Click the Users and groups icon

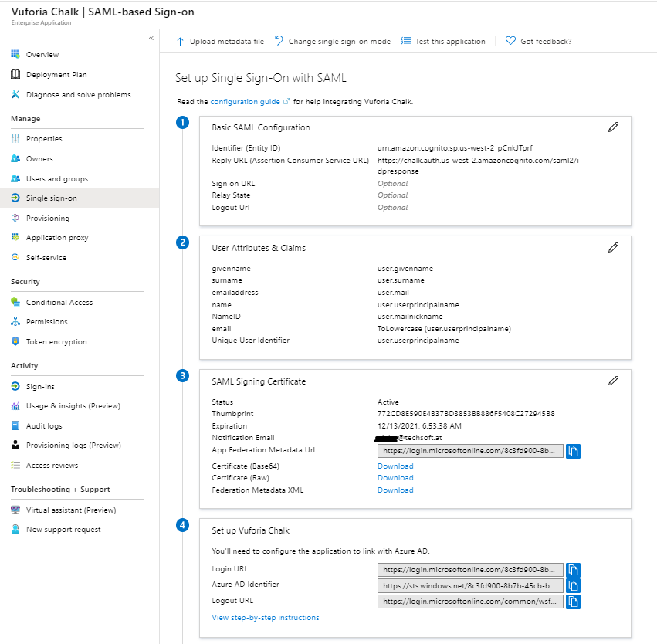click(x=15, y=178)
